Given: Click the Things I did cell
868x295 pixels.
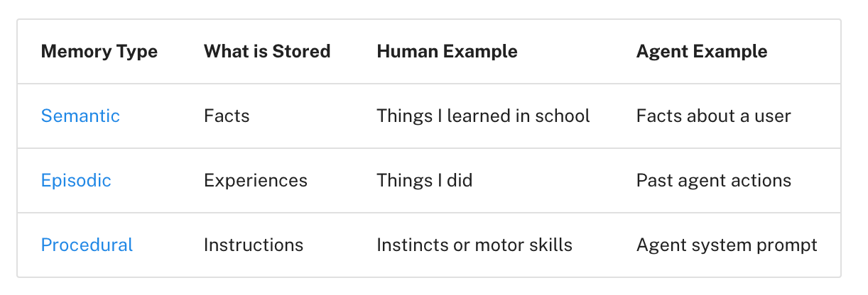Looking at the screenshot, I should pos(424,180).
